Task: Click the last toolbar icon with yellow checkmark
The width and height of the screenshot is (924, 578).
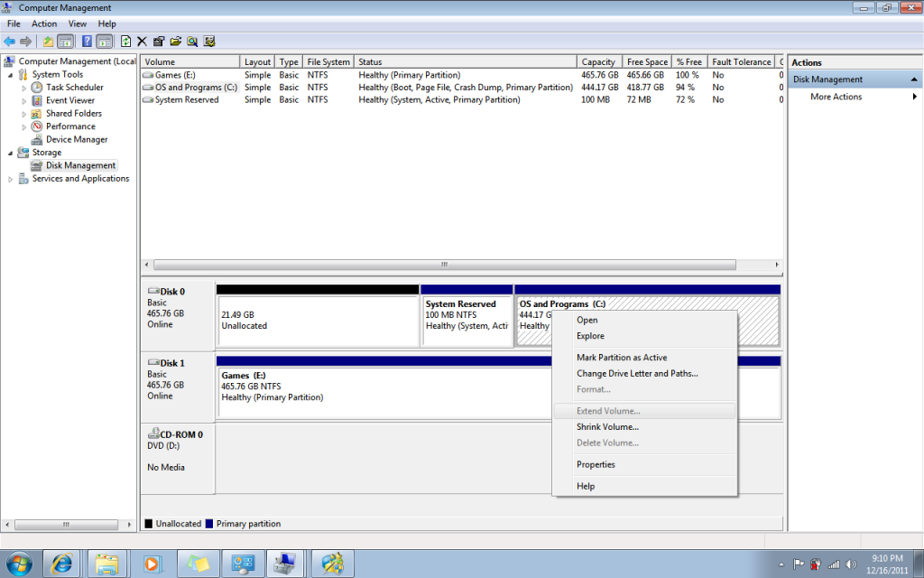Action: pos(209,42)
